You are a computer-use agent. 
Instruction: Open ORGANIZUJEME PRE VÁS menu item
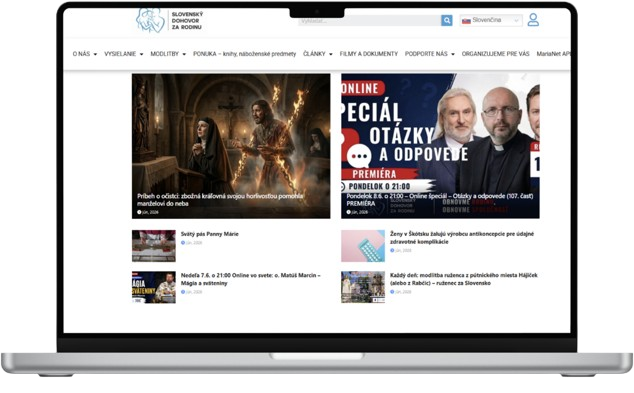click(x=495, y=54)
